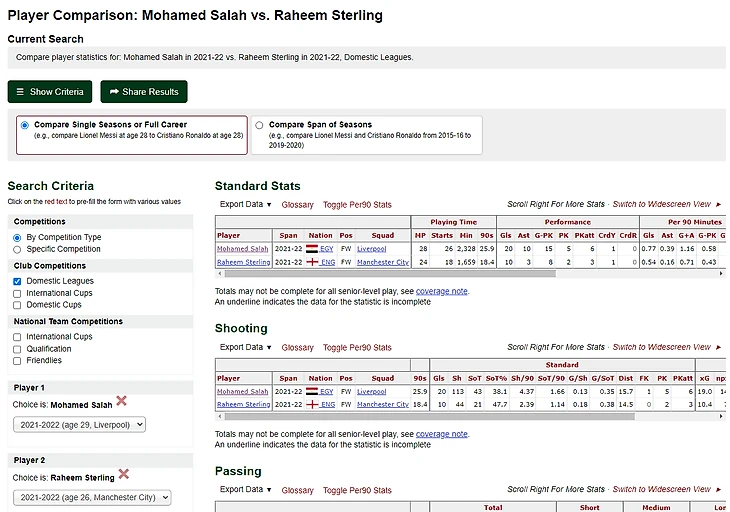Viewport: 730px width, 512px height.
Task: Select Compare Span of Seasons option
Action: pos(259,125)
